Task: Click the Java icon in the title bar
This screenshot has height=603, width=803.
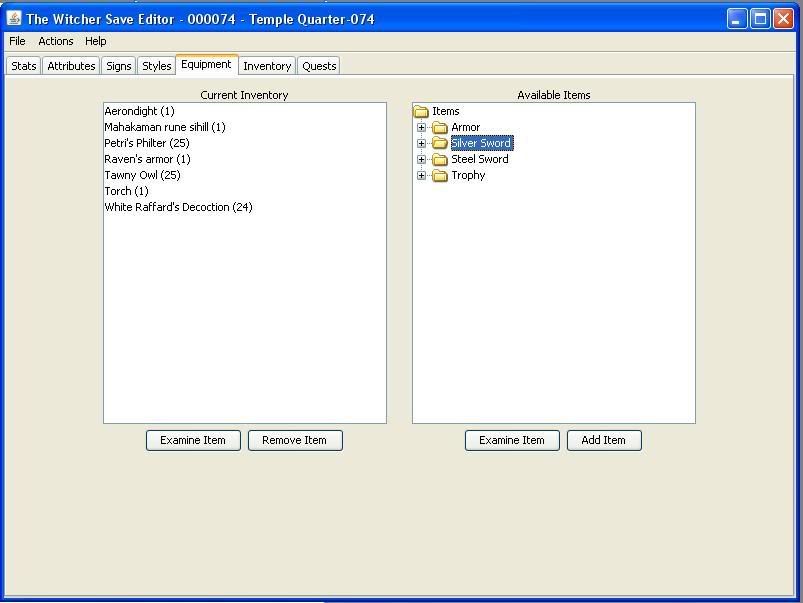Action: [14, 18]
